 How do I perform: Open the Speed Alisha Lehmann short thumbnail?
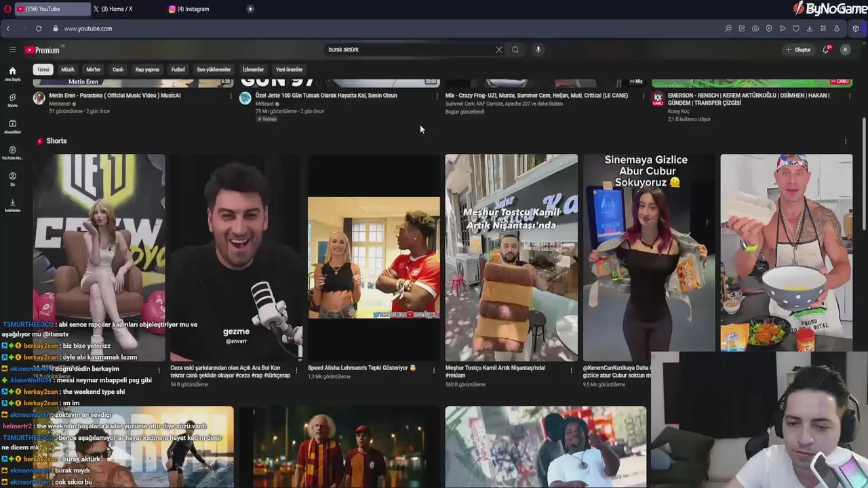pyautogui.click(x=374, y=258)
